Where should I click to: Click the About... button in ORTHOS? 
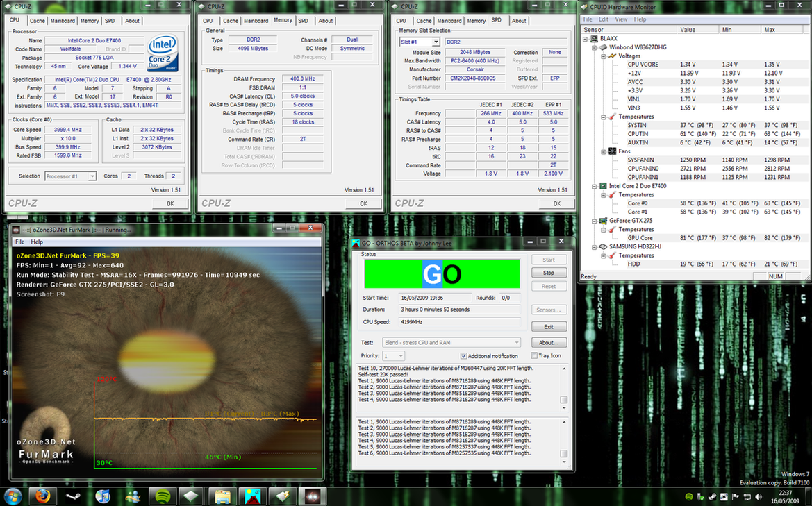(548, 342)
